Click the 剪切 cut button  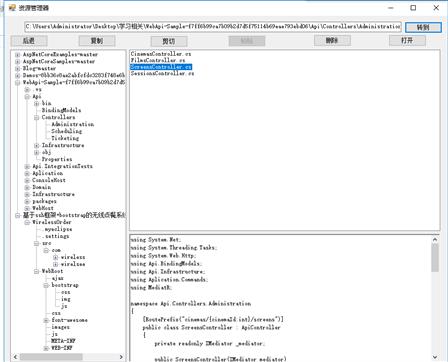coord(169,41)
